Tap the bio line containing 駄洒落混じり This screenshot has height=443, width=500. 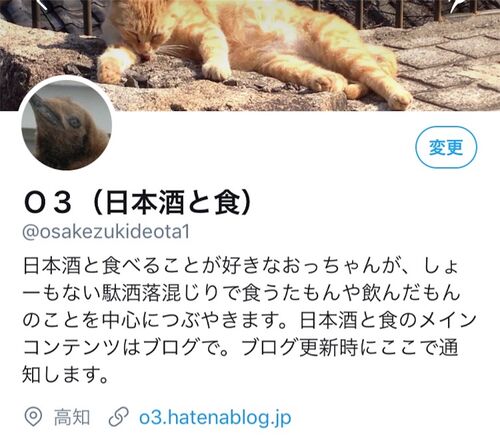(241, 293)
